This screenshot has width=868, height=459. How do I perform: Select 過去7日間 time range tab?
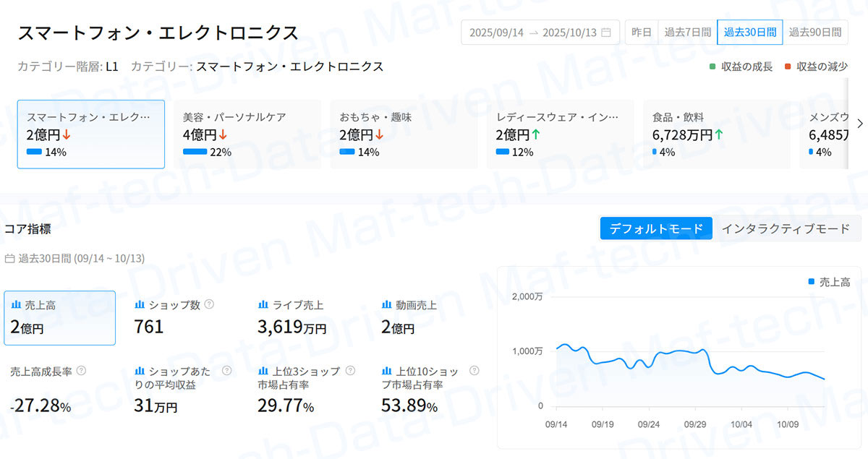(687, 33)
